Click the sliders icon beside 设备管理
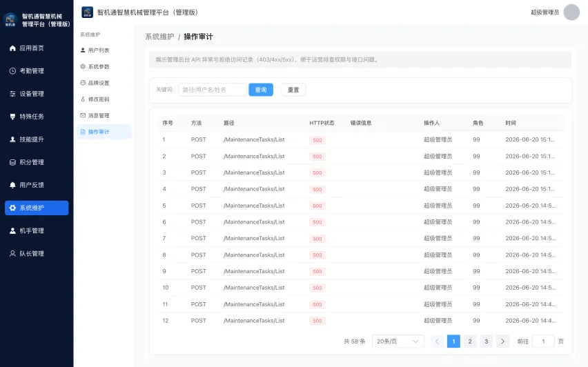Viewport: 588px width, 367px height. pyautogui.click(x=12, y=94)
